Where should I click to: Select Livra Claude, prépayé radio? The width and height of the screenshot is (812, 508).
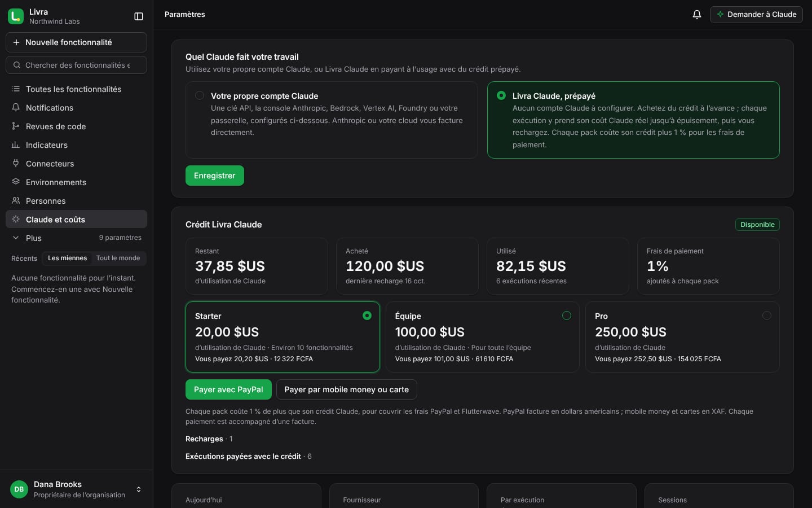point(501,95)
